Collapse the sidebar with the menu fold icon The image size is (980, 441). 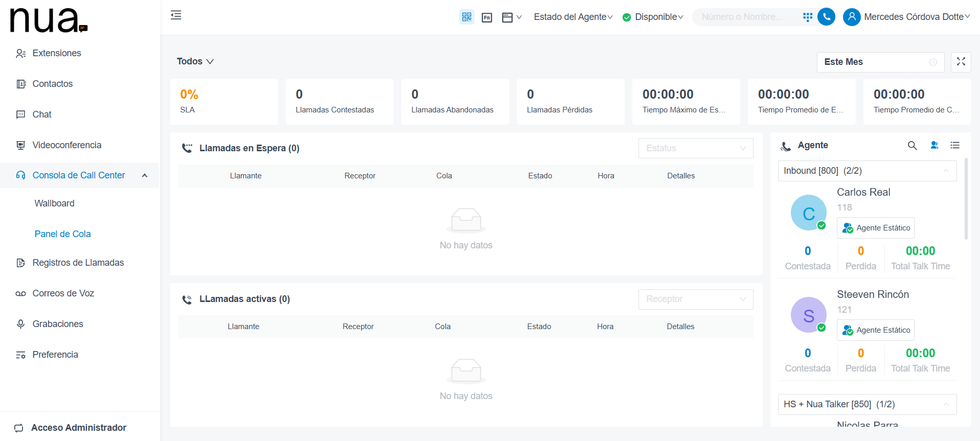176,15
